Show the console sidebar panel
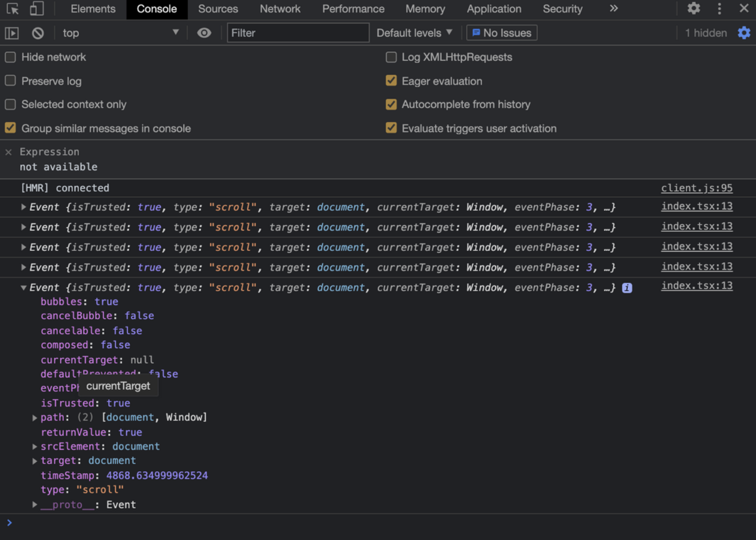The height and width of the screenshot is (540, 756). point(12,33)
